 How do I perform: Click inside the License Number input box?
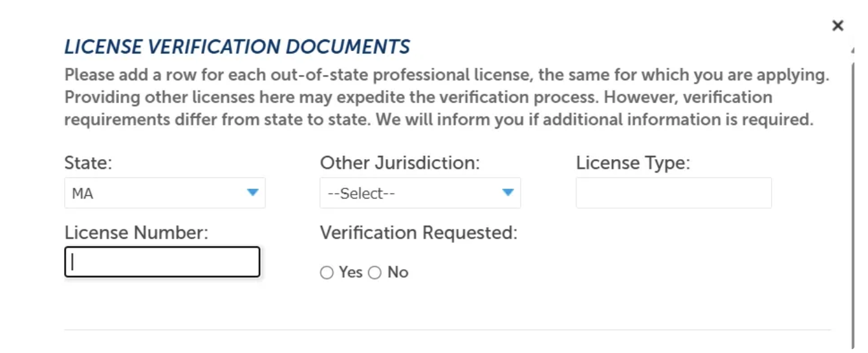162,262
